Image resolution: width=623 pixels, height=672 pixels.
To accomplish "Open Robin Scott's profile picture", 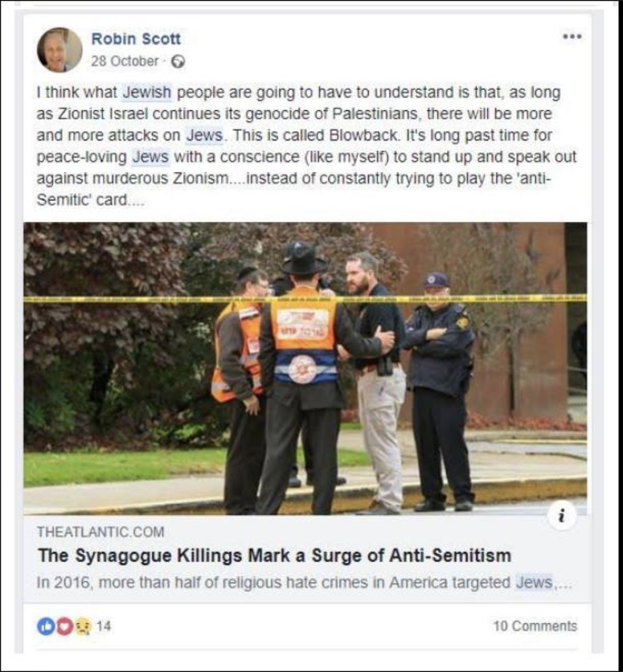I will click(60, 49).
